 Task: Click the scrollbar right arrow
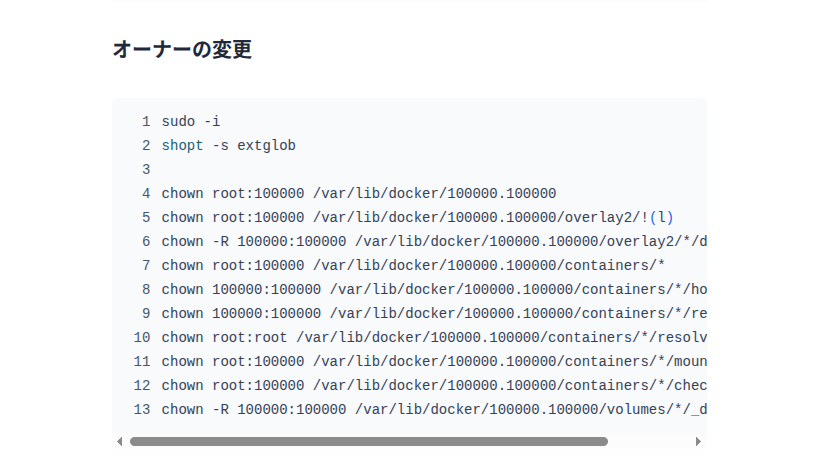(698, 441)
